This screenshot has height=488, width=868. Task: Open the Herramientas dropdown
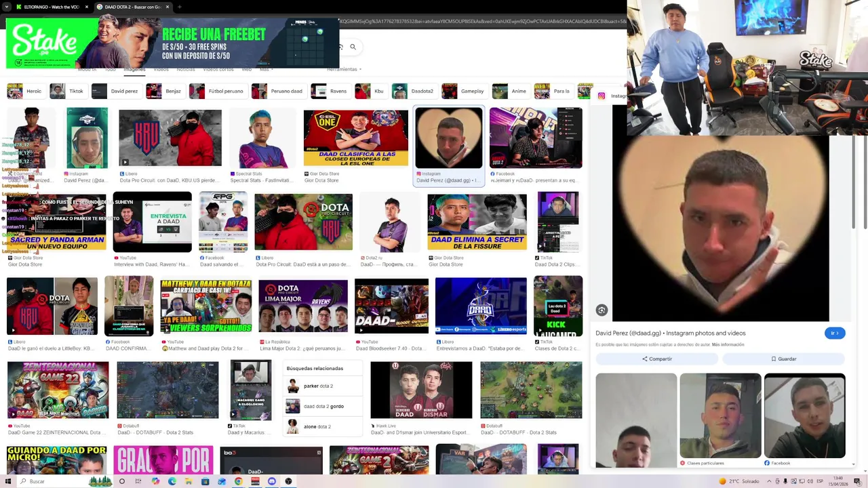344,69
